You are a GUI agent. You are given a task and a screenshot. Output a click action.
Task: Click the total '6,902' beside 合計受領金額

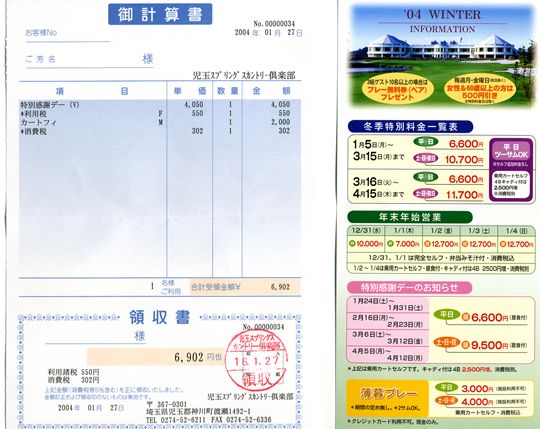pos(280,287)
